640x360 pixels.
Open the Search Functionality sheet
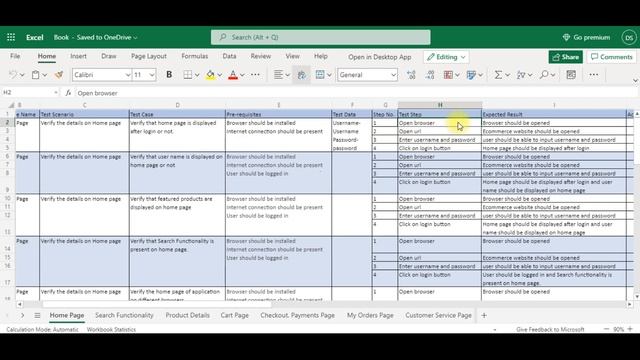click(124, 315)
